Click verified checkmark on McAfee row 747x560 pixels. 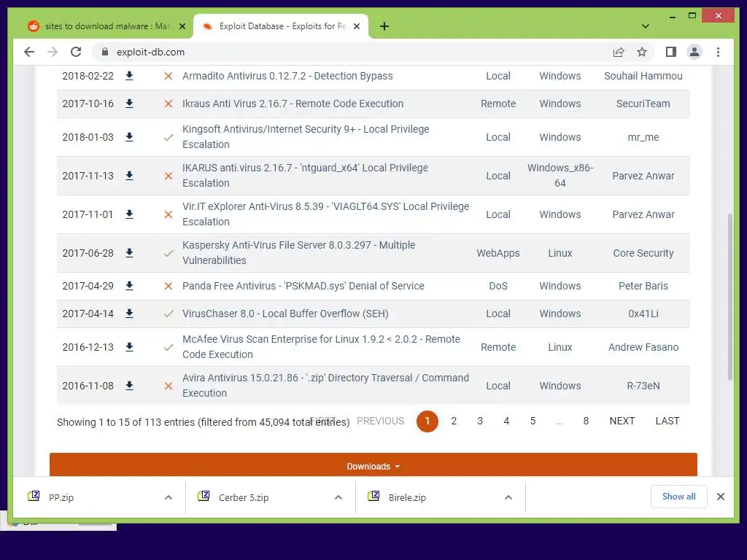[x=169, y=347]
